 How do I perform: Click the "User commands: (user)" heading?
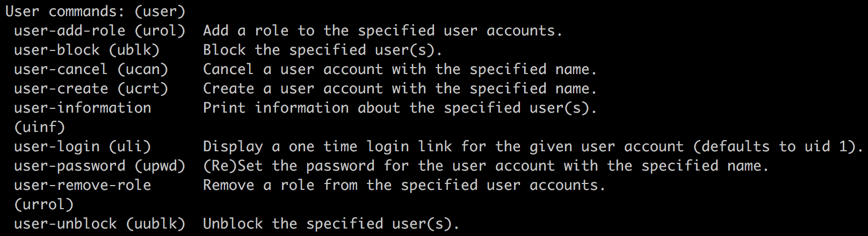pos(95,11)
